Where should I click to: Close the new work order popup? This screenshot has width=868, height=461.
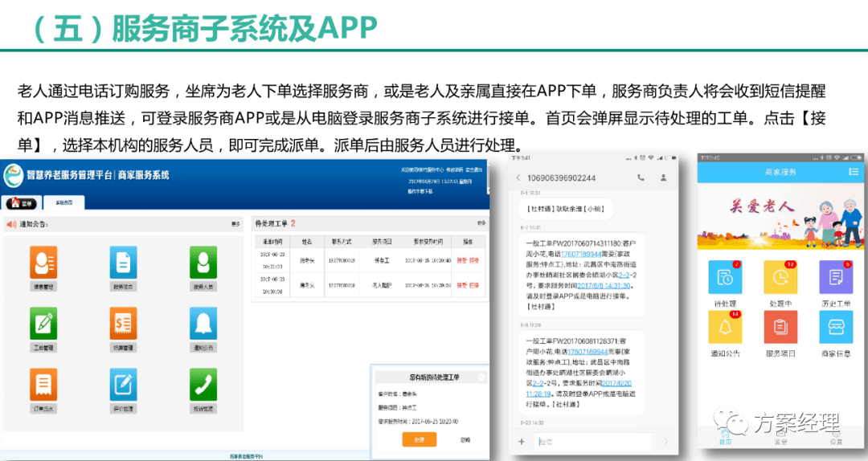tap(481, 377)
